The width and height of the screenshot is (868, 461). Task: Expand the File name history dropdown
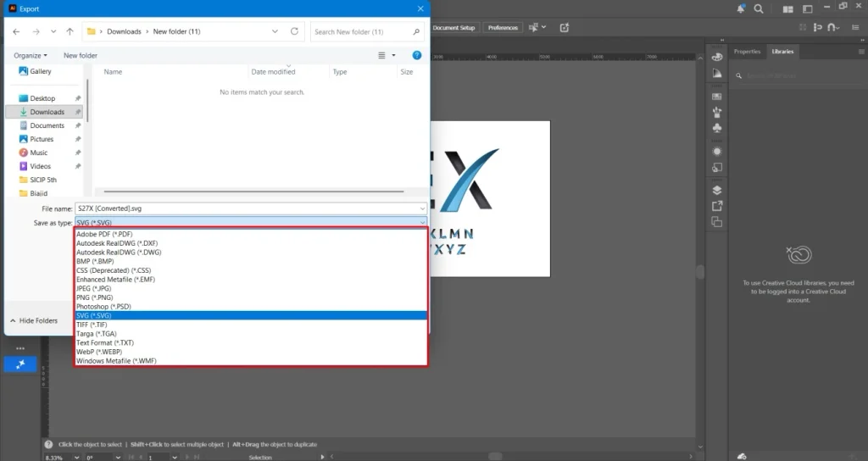(422, 208)
